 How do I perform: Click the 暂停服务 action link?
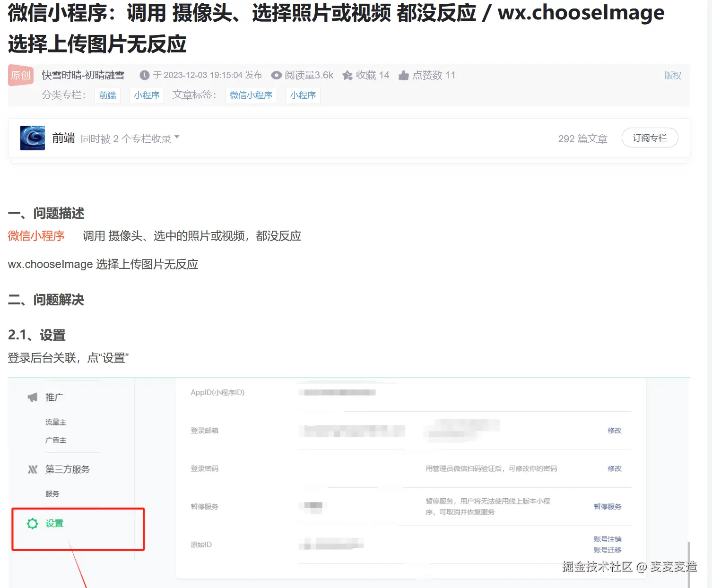point(608,506)
